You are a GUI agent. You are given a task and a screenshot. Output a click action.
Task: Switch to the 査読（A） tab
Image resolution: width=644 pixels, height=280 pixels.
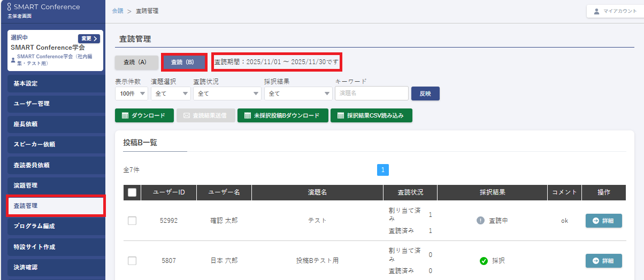[136, 63]
